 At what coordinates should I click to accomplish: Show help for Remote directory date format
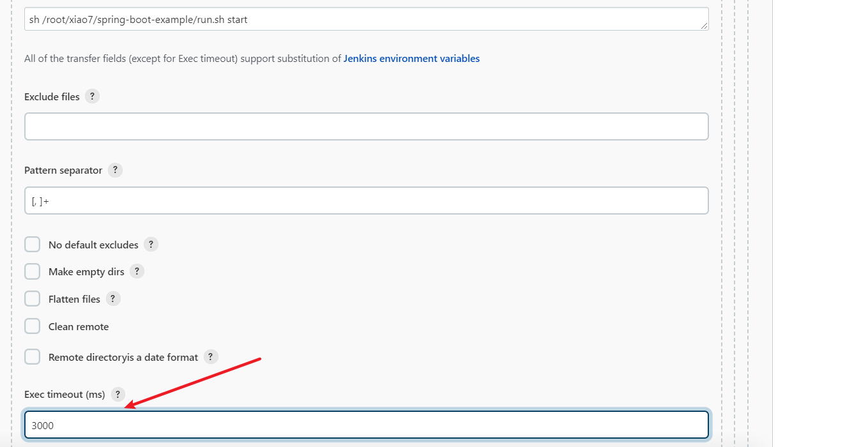[x=211, y=357]
